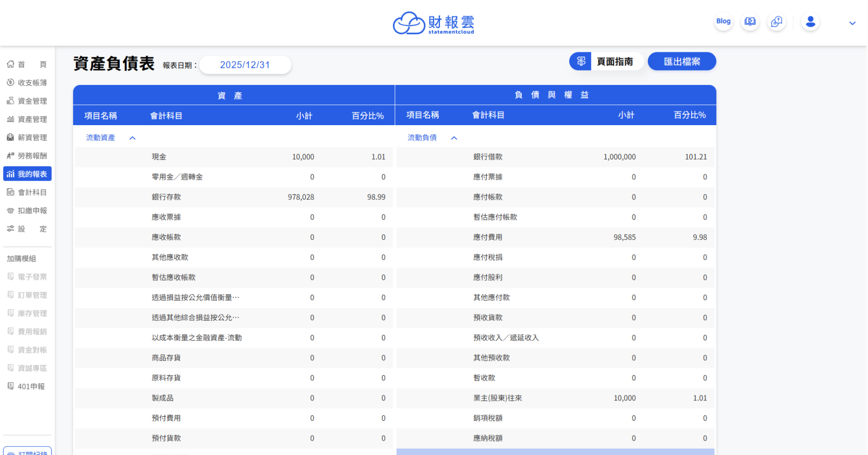This screenshot has width=868, height=455.
Task: Collapse the 流動負債 section
Action: click(x=454, y=138)
